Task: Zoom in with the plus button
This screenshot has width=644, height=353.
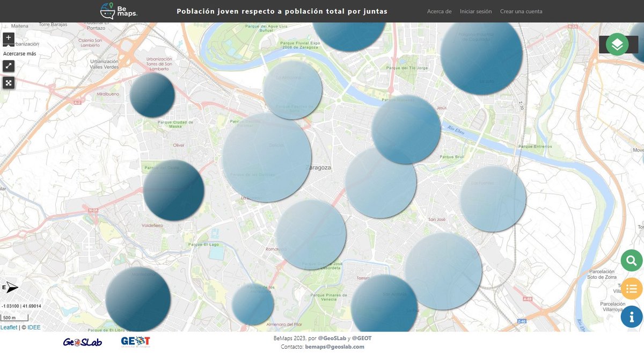Action: coord(9,38)
